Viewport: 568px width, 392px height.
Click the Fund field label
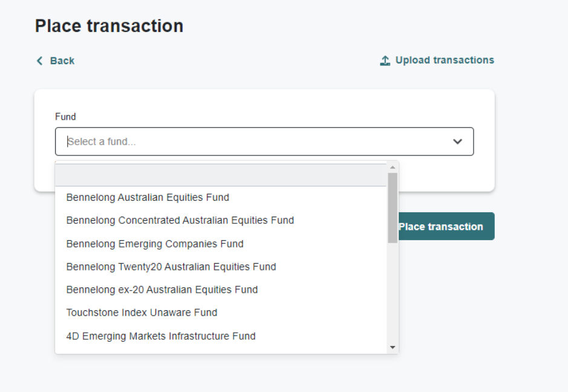65,117
